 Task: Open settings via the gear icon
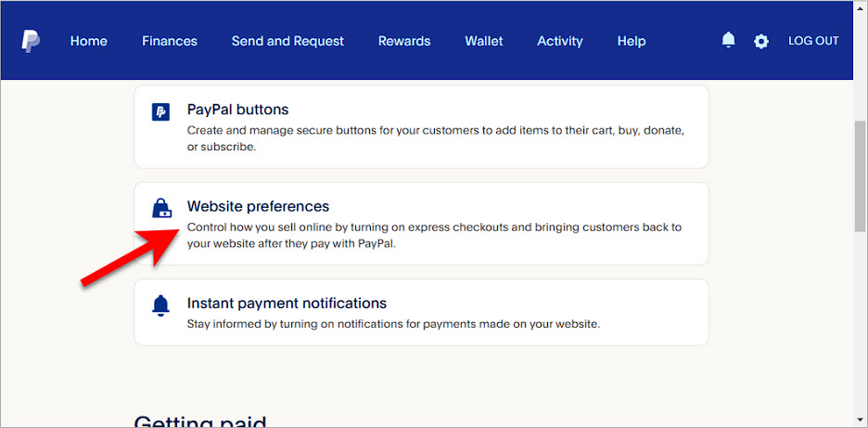pyautogui.click(x=761, y=41)
